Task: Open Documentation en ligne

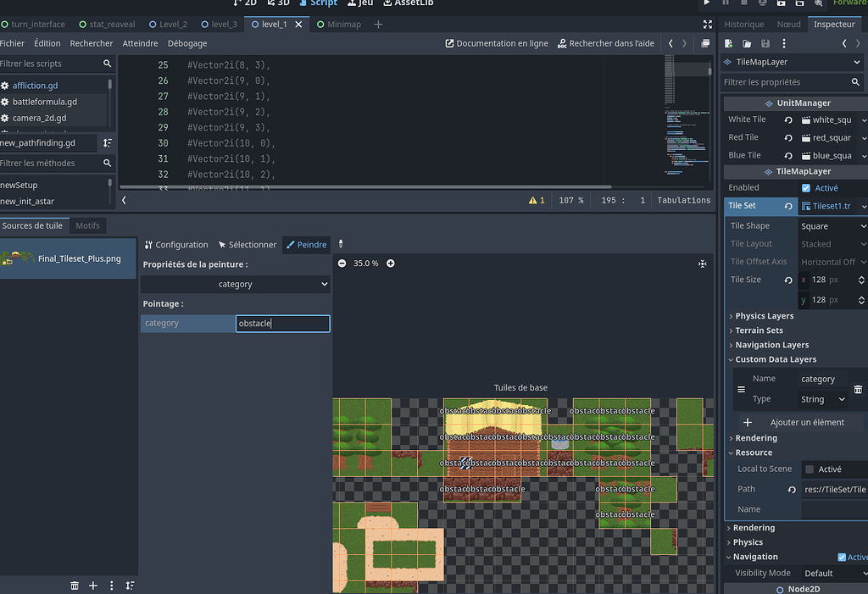Action: 497,43
